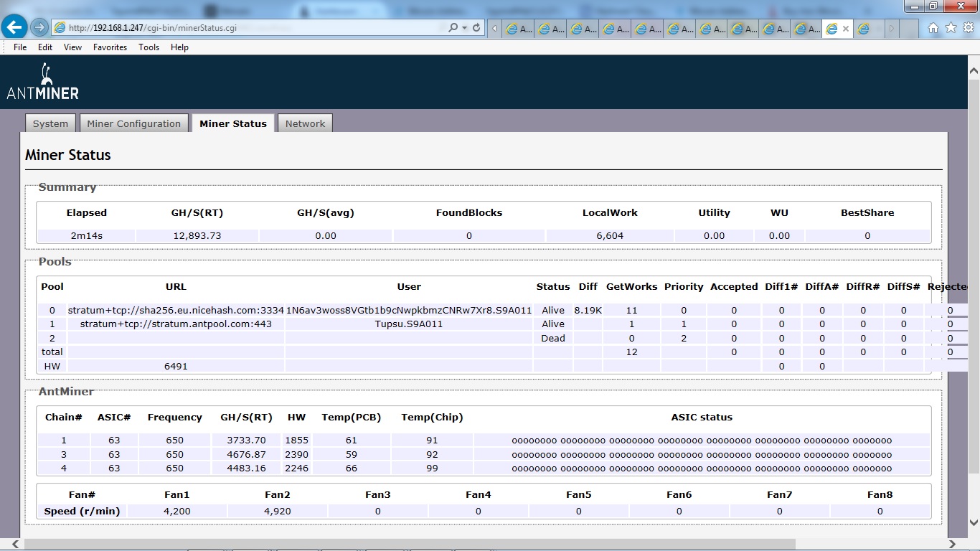Click the chain 4 chip temperature 99
The width and height of the screenshot is (980, 551).
(432, 468)
